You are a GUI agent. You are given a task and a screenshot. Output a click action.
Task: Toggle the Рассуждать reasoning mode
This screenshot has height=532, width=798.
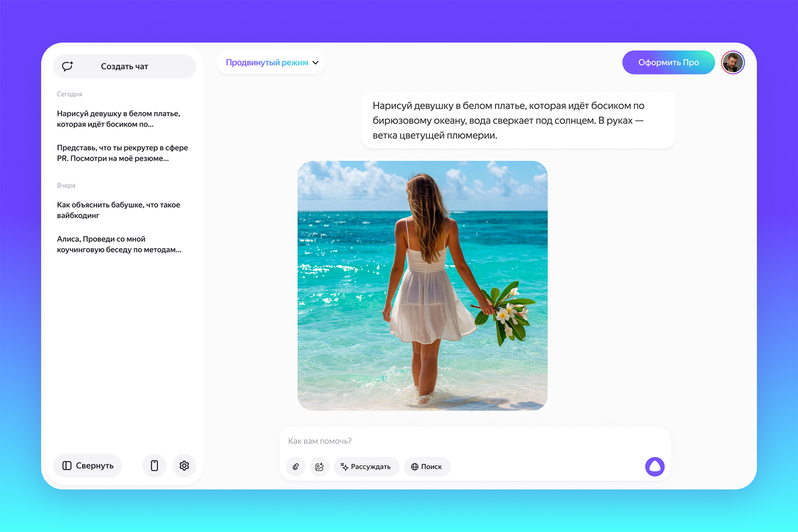pos(366,466)
